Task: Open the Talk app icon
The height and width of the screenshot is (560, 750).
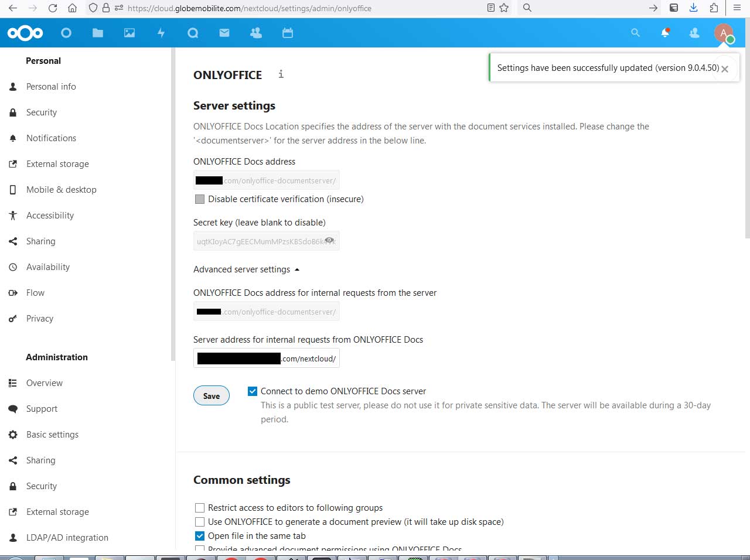Action: (193, 33)
